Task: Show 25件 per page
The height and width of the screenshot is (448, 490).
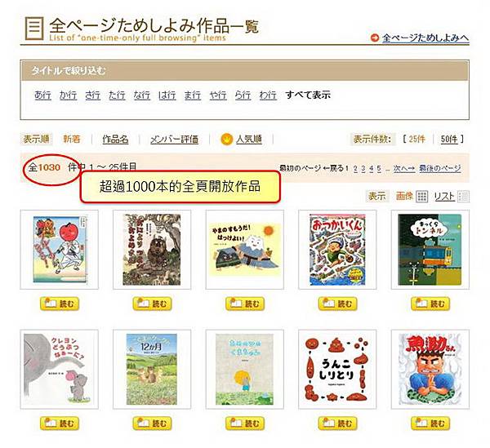Action: tap(416, 140)
